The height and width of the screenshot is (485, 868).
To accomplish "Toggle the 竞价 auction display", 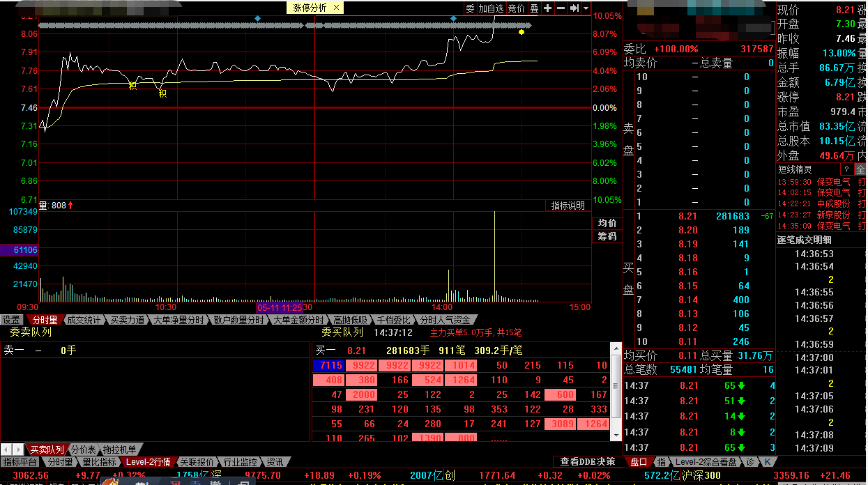I will point(516,8).
